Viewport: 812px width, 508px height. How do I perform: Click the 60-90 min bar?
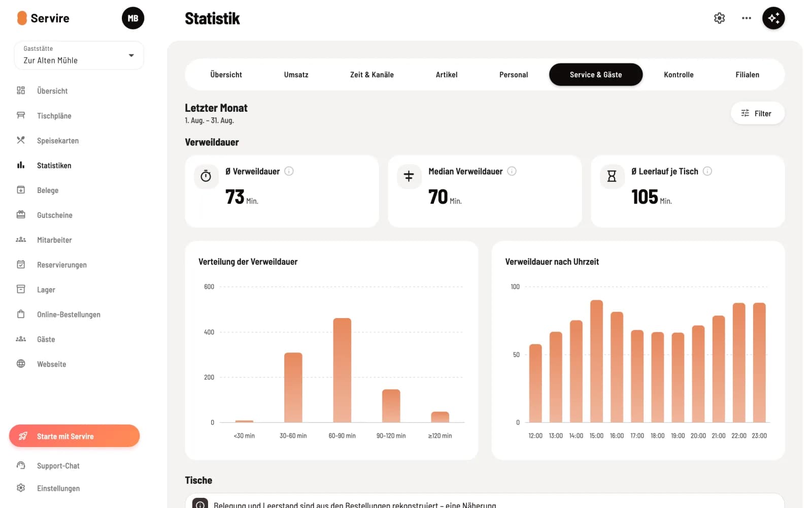coord(342,370)
